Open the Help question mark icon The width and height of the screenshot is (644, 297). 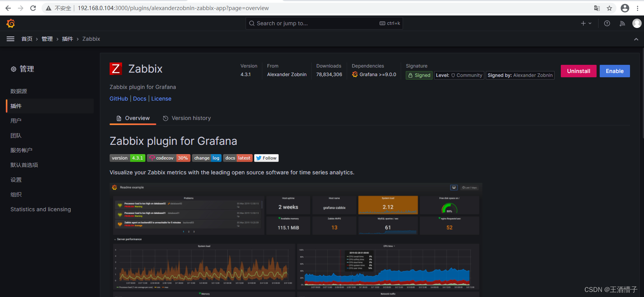pos(607,23)
